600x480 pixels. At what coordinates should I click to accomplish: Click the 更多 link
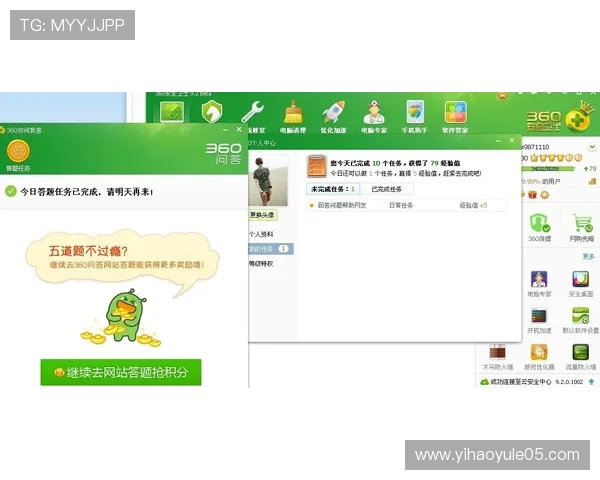[x=589, y=256]
